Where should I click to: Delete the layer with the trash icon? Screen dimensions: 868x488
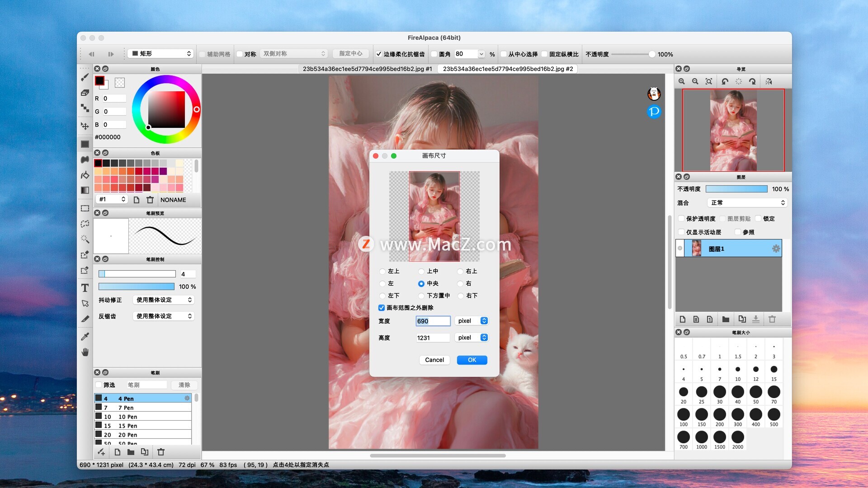[772, 319]
